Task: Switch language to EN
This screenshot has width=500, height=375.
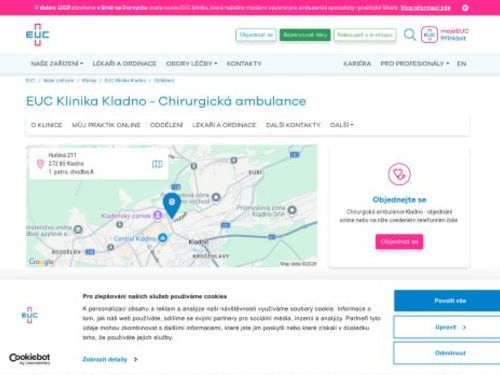Action: [461, 63]
